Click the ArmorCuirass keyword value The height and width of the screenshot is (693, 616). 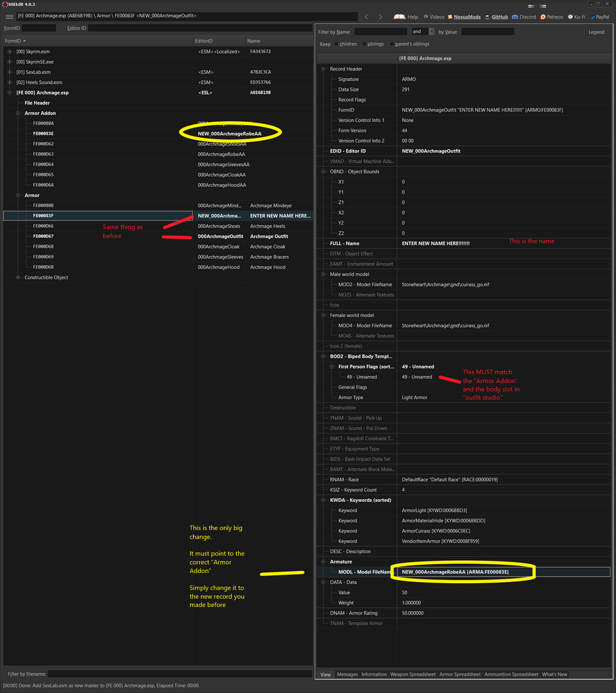click(x=504, y=531)
